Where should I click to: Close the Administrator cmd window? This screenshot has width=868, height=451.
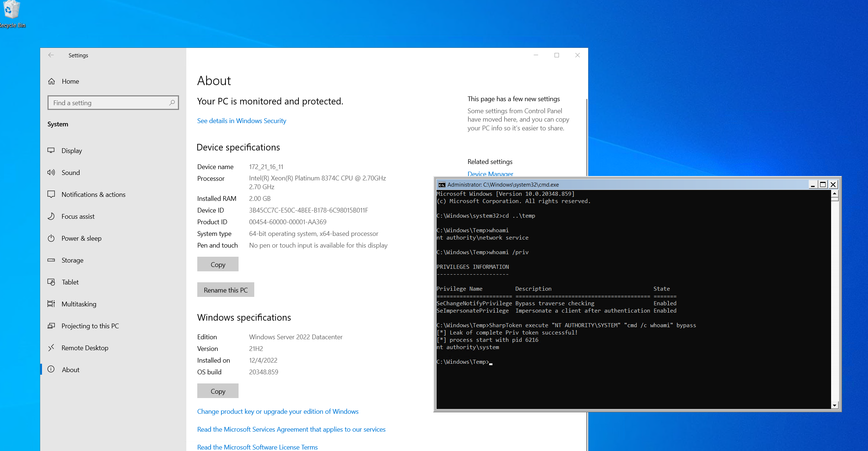coord(833,184)
